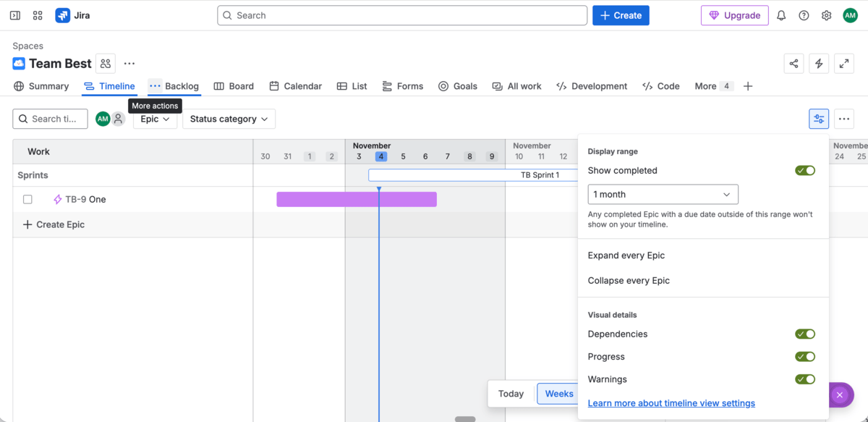Open the Epic filter dropdown
This screenshot has height=422, width=868.
coord(155,119)
